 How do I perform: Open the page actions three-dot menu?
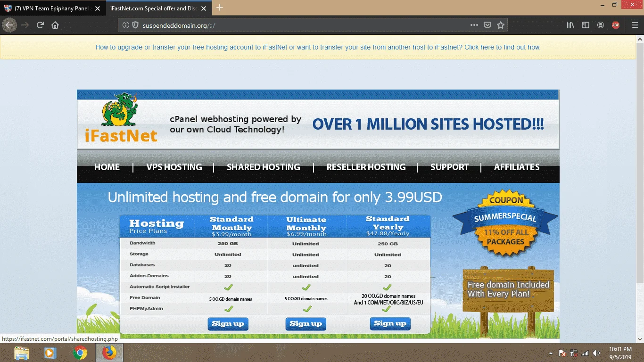[x=474, y=25]
